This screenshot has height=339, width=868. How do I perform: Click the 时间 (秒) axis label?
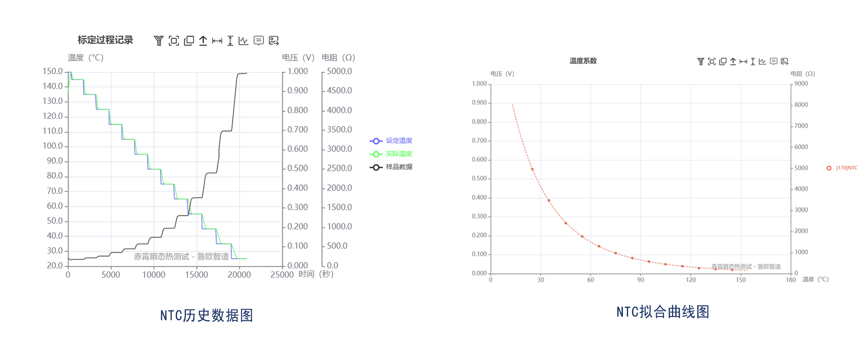pos(316,274)
